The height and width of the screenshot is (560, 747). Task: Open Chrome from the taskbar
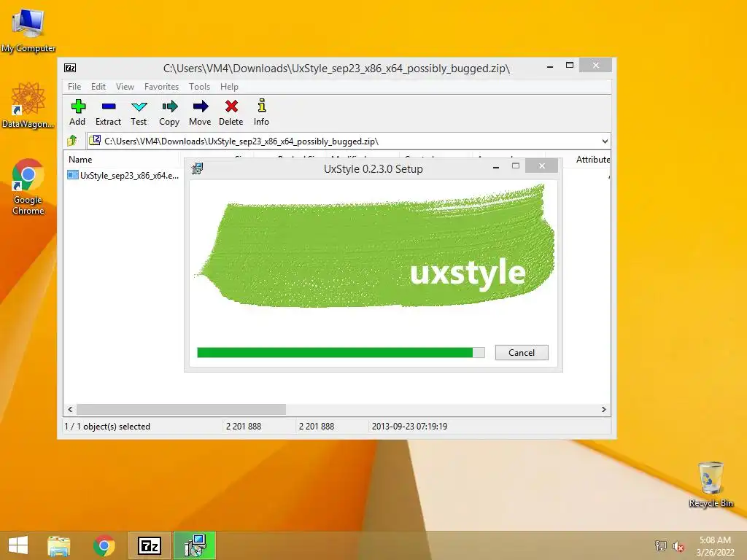[104, 545]
